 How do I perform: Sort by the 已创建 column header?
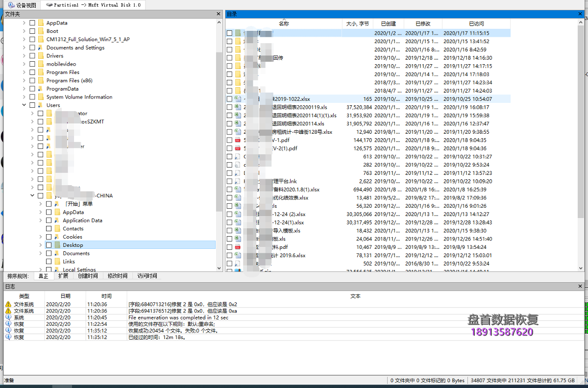[388, 24]
